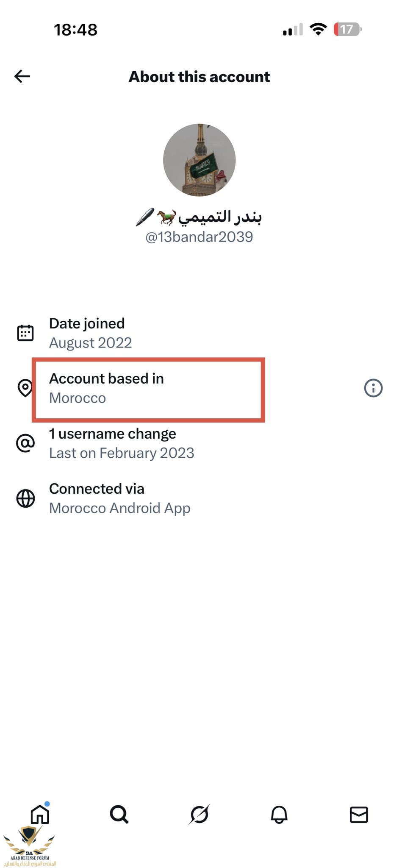Screen dimensions: 399x868
Task: Open the Search tab
Action: [x=119, y=814]
